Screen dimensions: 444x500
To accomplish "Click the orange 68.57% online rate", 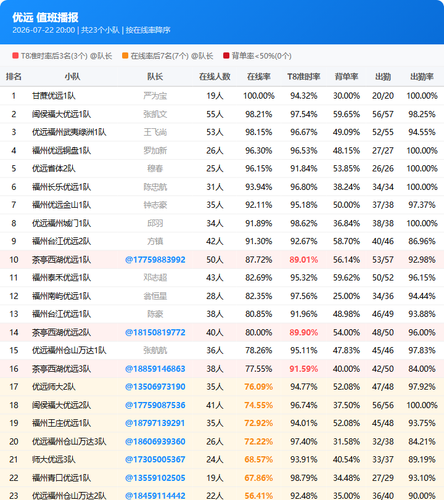I will [x=259, y=459].
